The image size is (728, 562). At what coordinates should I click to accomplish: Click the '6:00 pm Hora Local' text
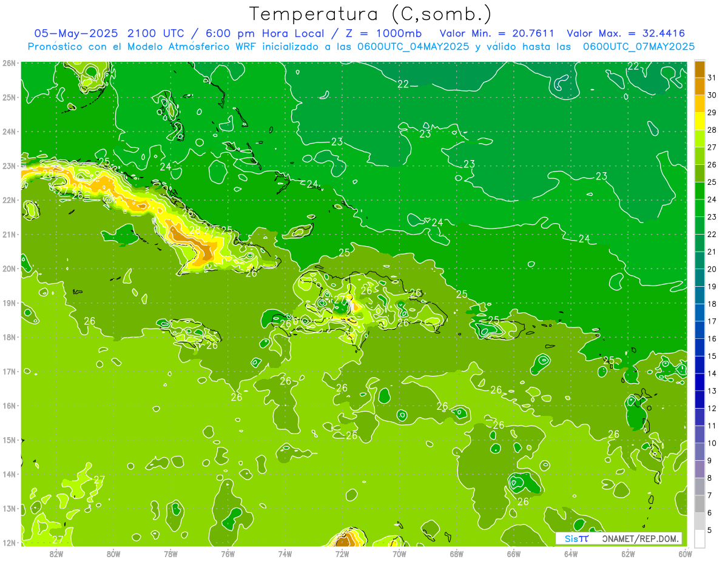click(264, 33)
